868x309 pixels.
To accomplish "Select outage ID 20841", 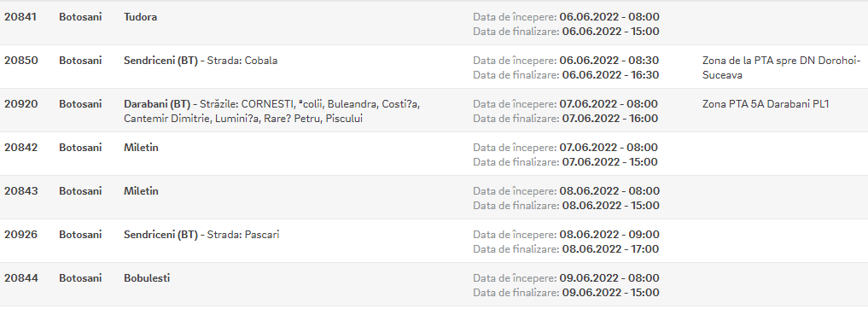I will point(20,17).
